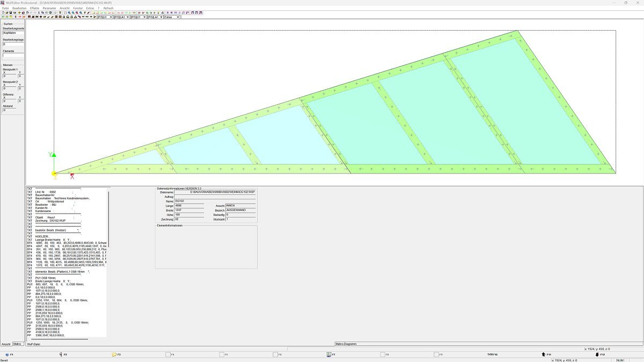Click the Bearbeitungsseite field showing Kopfdaten
This screenshot has width=644, height=362.
(x=13, y=33)
